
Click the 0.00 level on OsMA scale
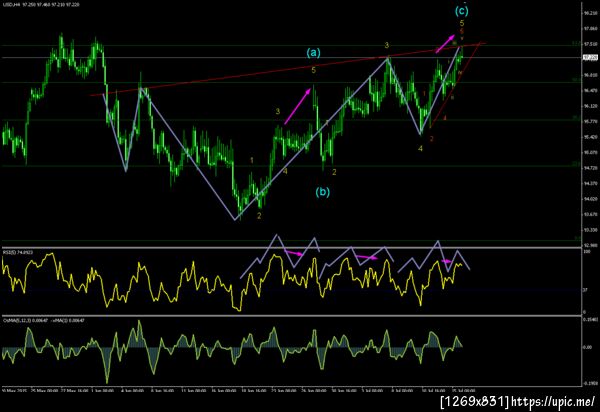587,347
